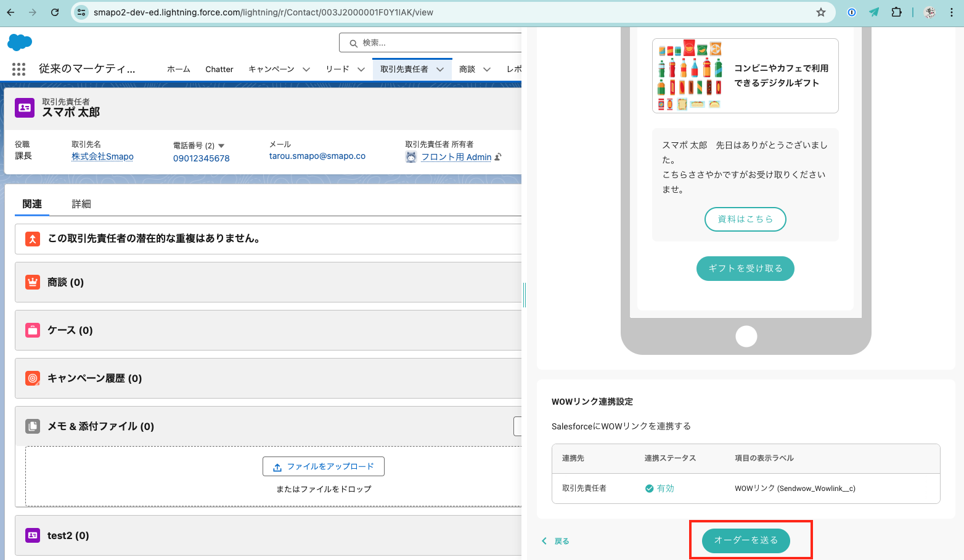Click the 検索 search field
The width and height of the screenshot is (964, 560).
click(x=430, y=43)
